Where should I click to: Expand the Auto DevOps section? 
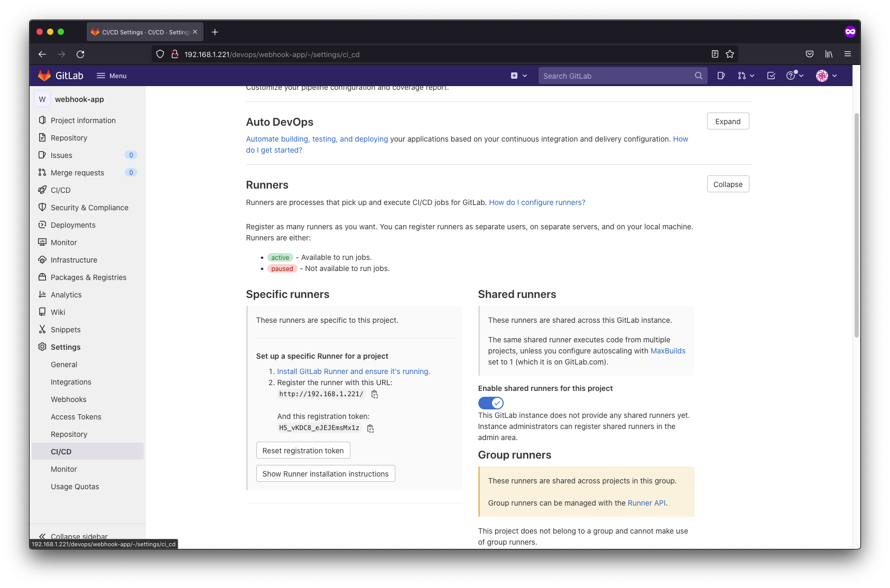coord(728,121)
